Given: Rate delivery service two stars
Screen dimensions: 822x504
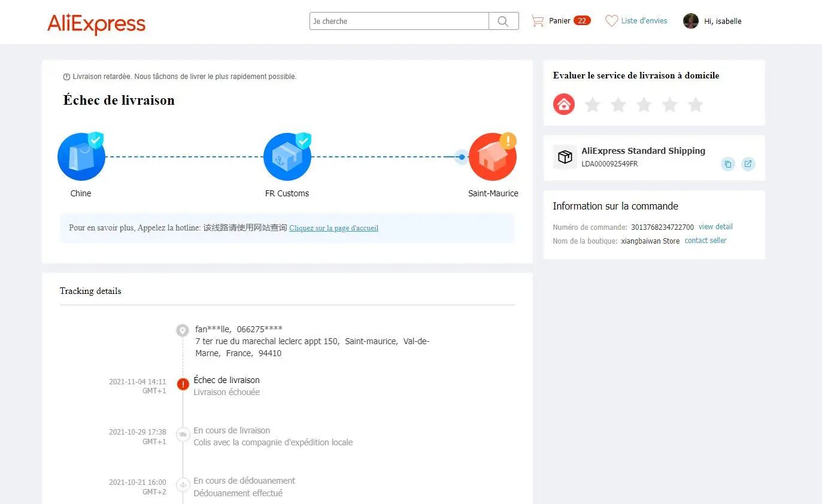Looking at the screenshot, I should pyautogui.click(x=618, y=105).
